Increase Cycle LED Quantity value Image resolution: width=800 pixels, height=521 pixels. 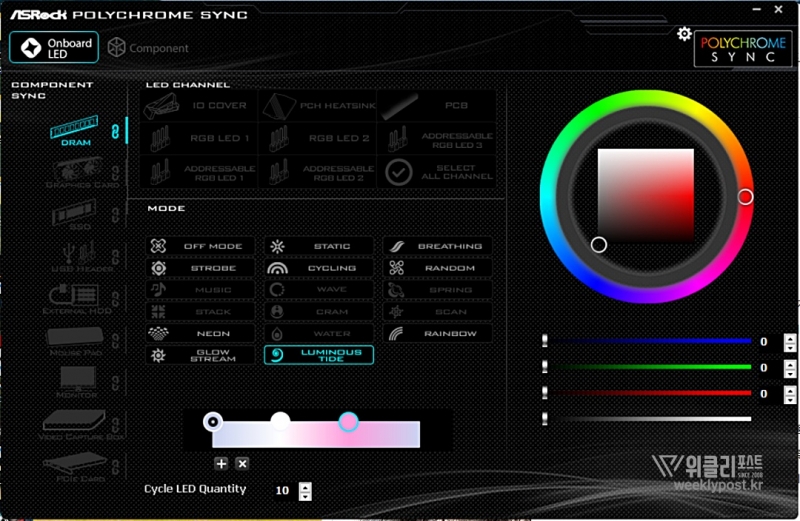pyautogui.click(x=305, y=486)
